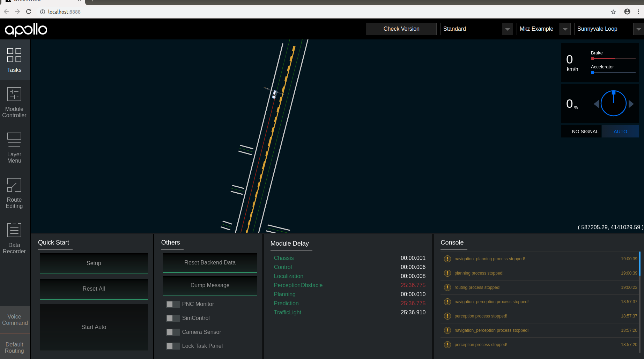Open the Standard mode dropdown
The width and height of the screenshot is (644, 359).
(x=476, y=29)
